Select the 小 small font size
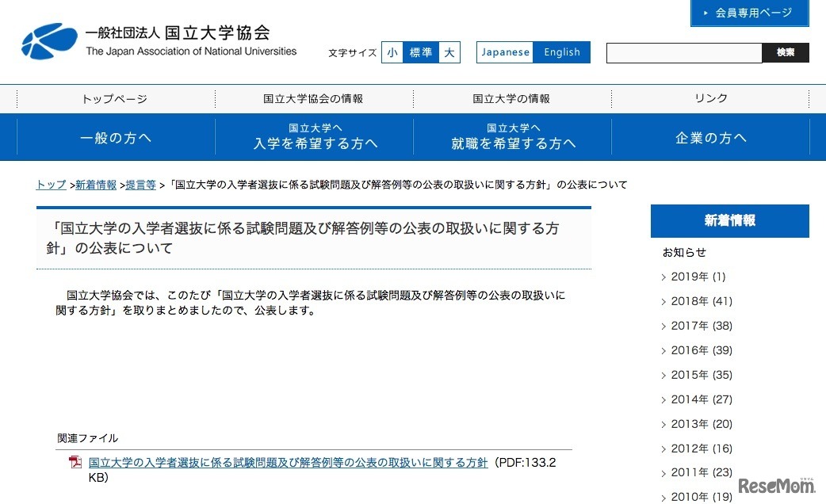826x504 pixels. tap(392, 52)
